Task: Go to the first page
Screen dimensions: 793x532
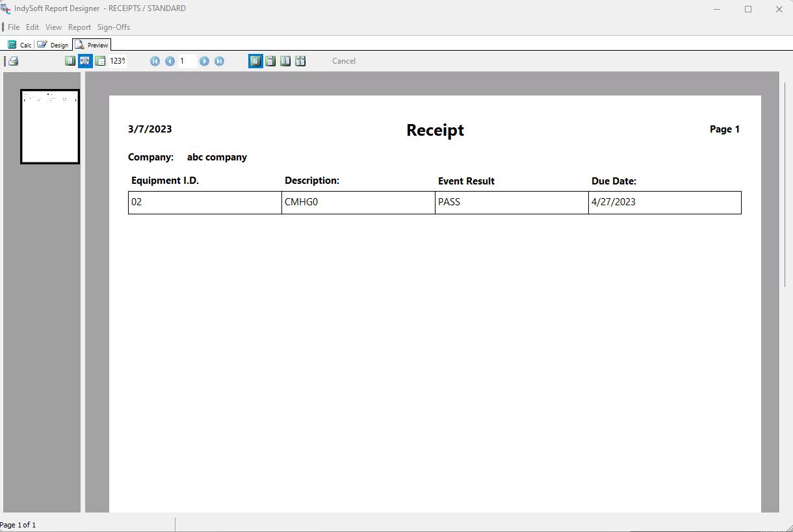Action: tap(155, 61)
